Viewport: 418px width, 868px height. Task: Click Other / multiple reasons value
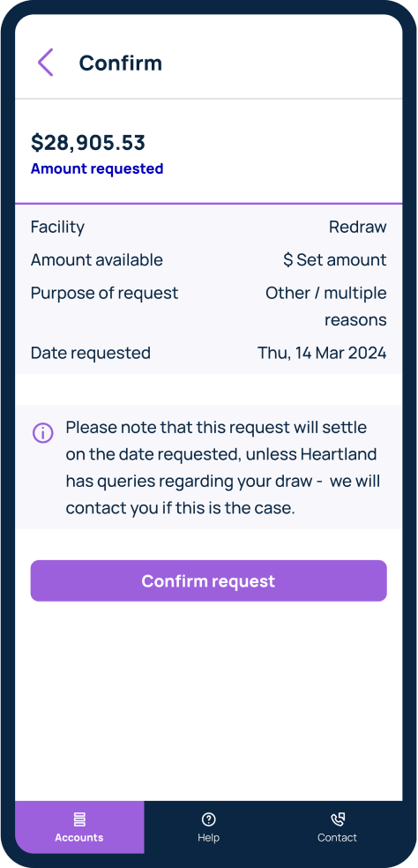[326, 306]
